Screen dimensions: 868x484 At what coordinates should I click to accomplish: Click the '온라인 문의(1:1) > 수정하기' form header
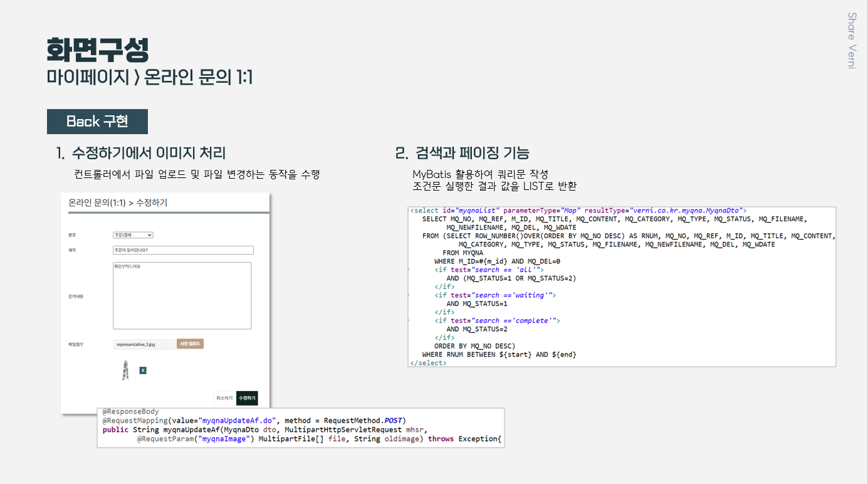coord(118,203)
